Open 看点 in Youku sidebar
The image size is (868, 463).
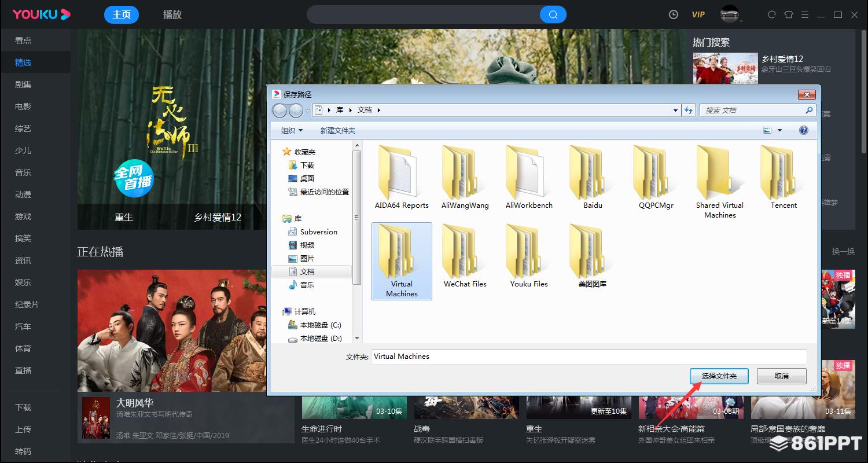point(23,41)
